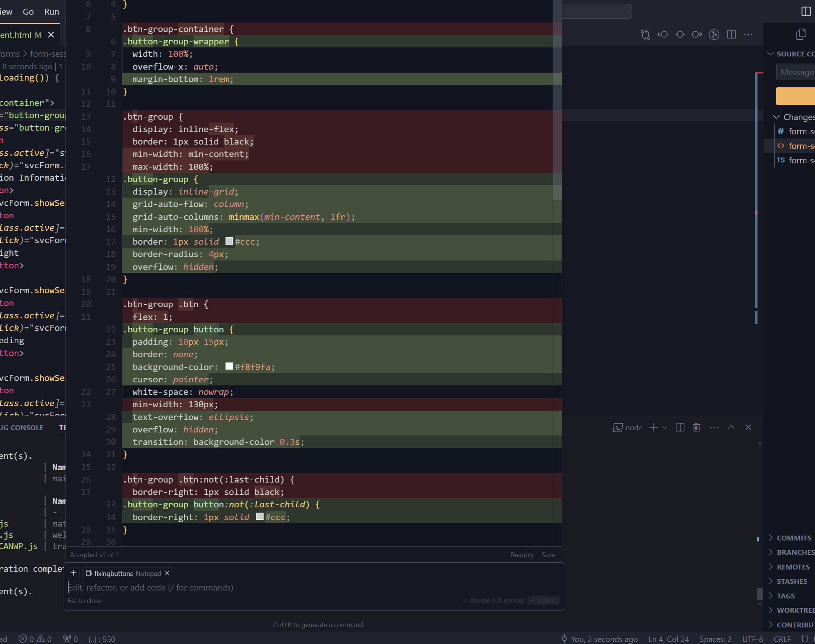The height and width of the screenshot is (644, 815).
Task: Maximize terminal panel with up chevron
Action: [x=731, y=427]
